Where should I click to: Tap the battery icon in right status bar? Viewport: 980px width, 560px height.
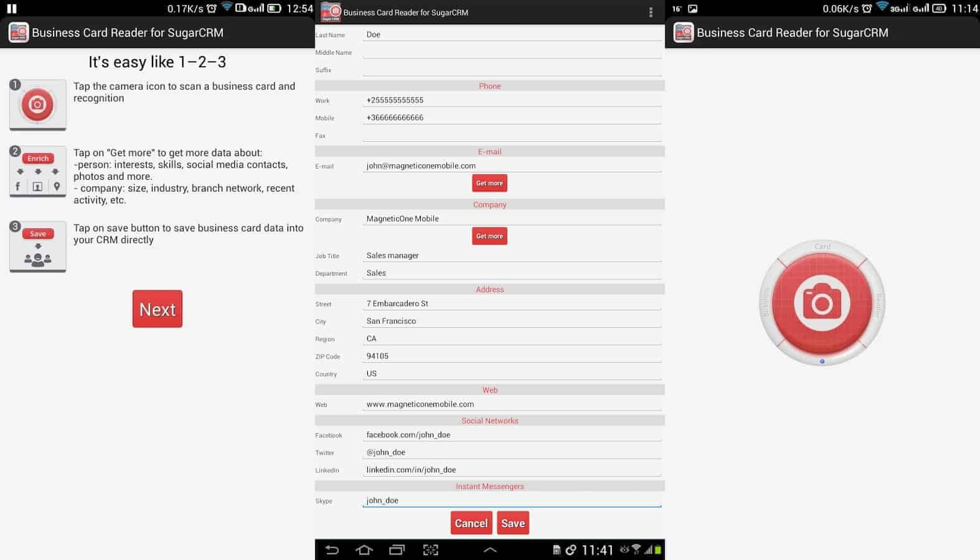[940, 8]
